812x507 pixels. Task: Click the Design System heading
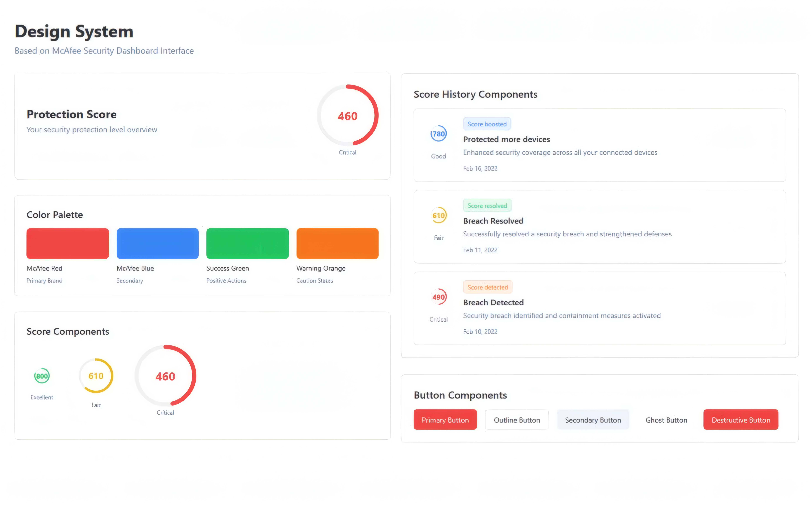(74, 31)
